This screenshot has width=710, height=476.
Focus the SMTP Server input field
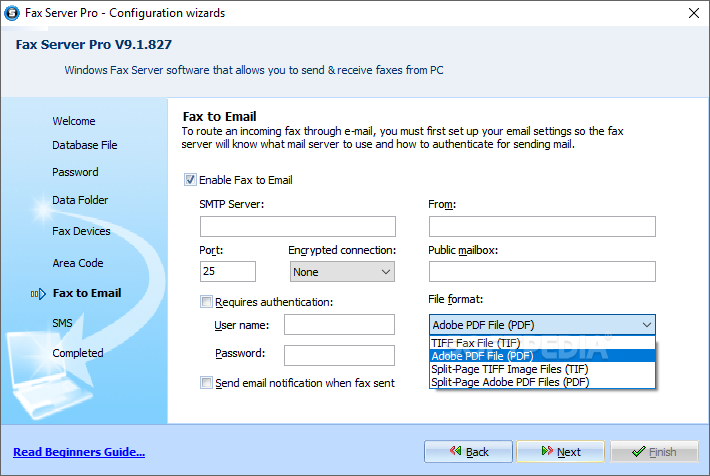tap(297, 226)
